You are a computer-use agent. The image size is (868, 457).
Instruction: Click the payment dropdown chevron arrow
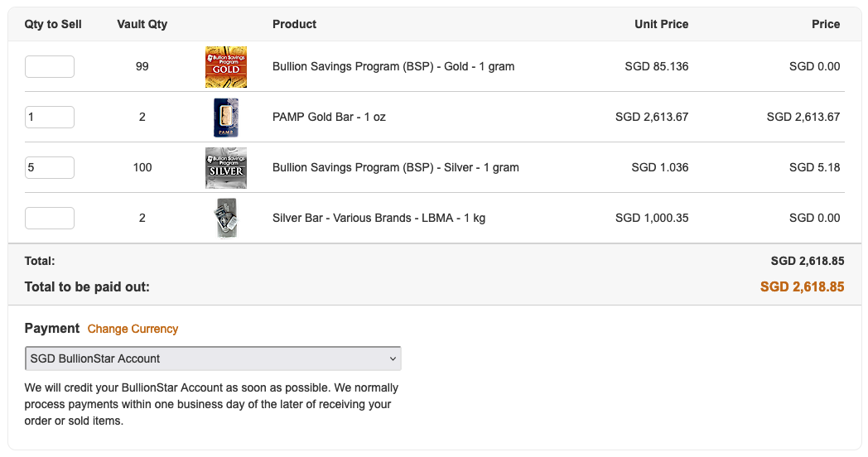[x=393, y=358]
